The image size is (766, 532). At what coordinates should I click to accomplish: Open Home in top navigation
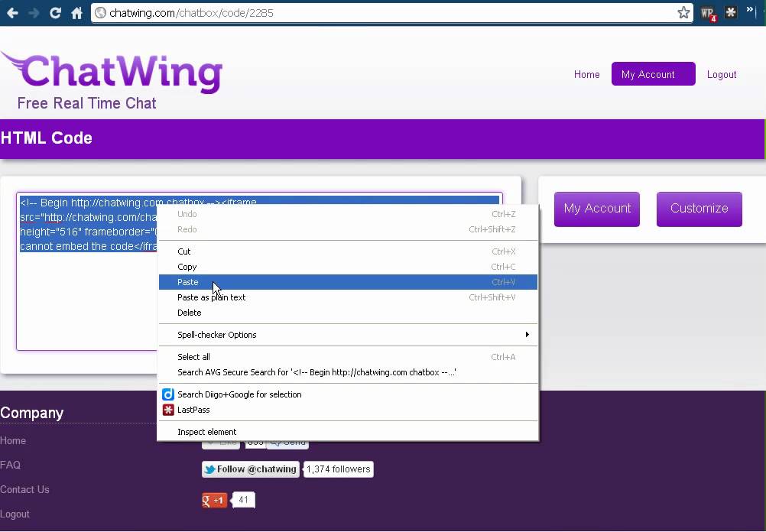(586, 74)
